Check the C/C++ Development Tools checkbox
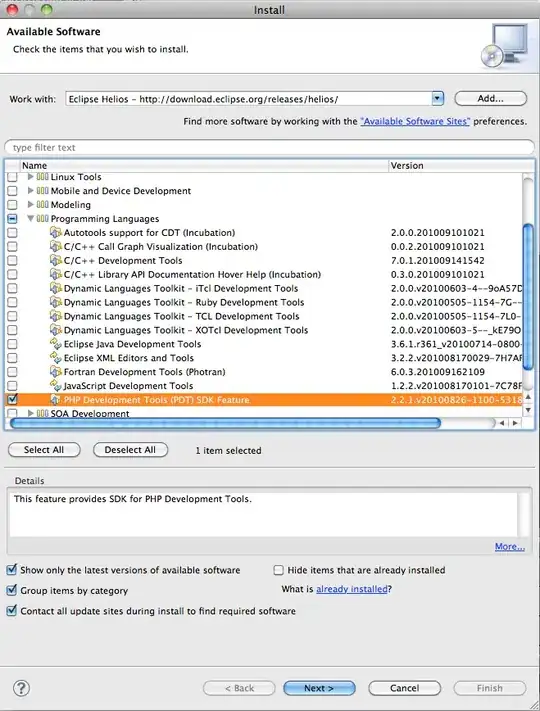This screenshot has height=711, width=540. pyautogui.click(x=12, y=261)
